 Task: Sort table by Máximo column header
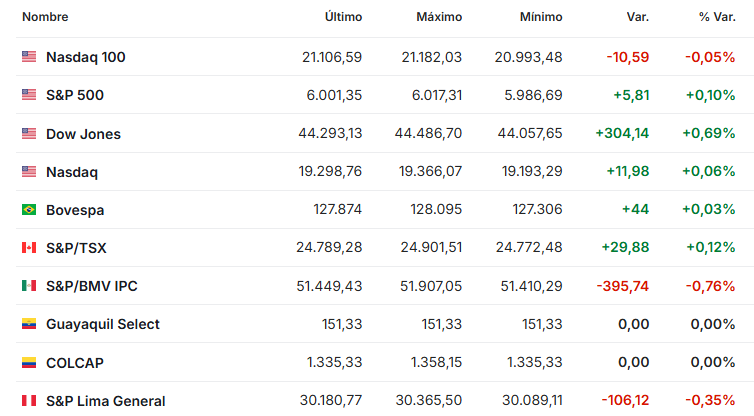click(x=439, y=17)
